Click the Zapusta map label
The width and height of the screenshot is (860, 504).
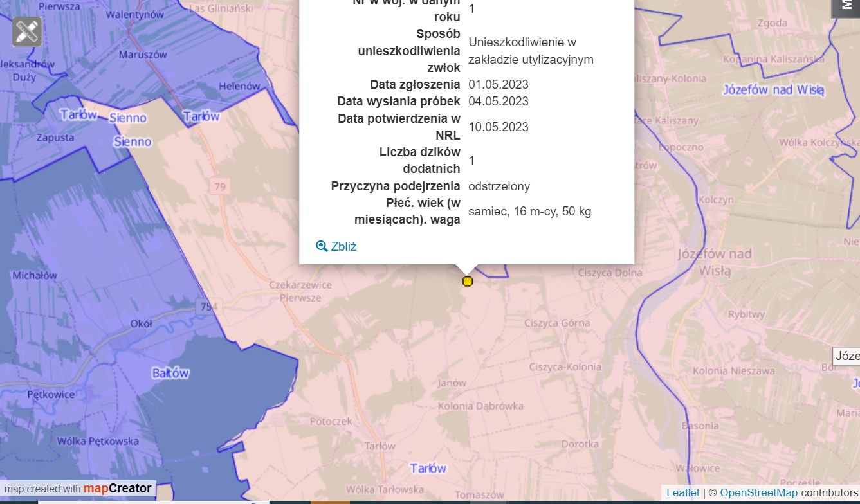[55, 137]
